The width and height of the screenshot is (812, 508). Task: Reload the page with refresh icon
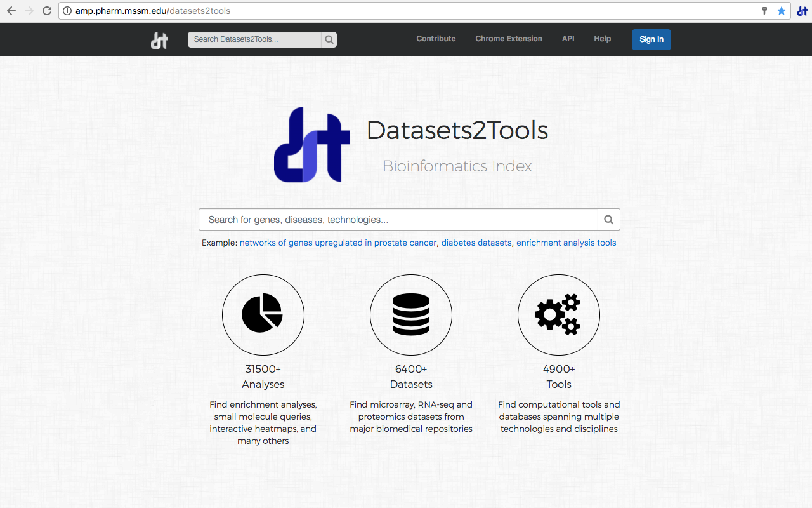(47, 11)
